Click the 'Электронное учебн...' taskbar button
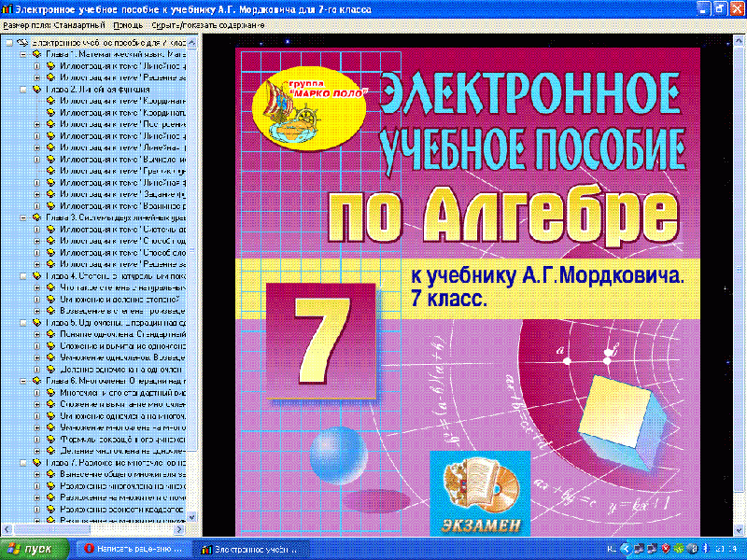747x560 pixels. coord(251,549)
